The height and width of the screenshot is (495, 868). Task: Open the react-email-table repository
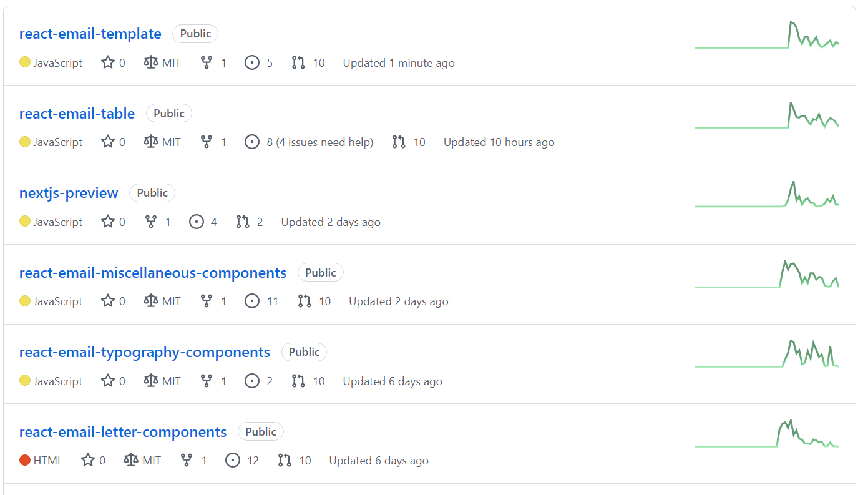pyautogui.click(x=77, y=114)
